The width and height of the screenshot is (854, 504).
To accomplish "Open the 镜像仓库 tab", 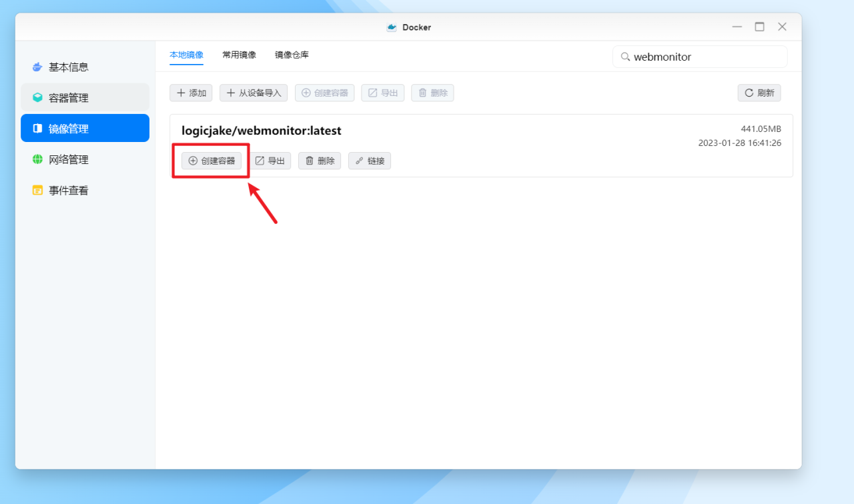I will [292, 55].
